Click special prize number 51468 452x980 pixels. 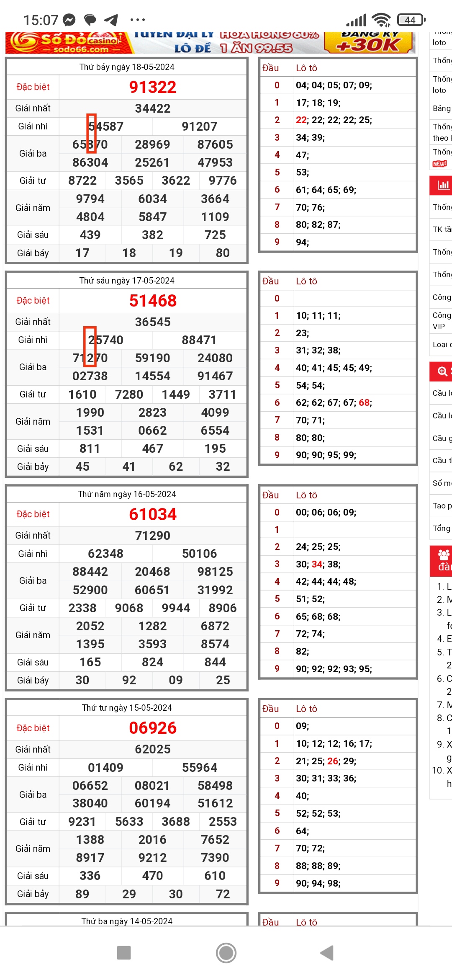[x=153, y=301]
